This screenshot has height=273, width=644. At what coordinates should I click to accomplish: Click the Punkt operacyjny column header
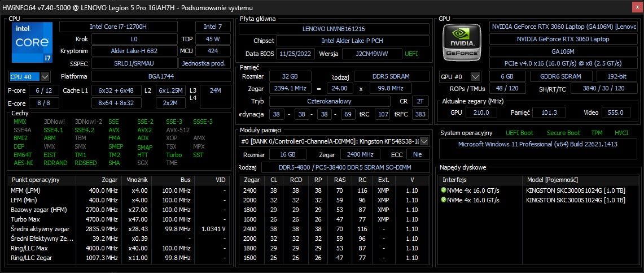pos(42,180)
